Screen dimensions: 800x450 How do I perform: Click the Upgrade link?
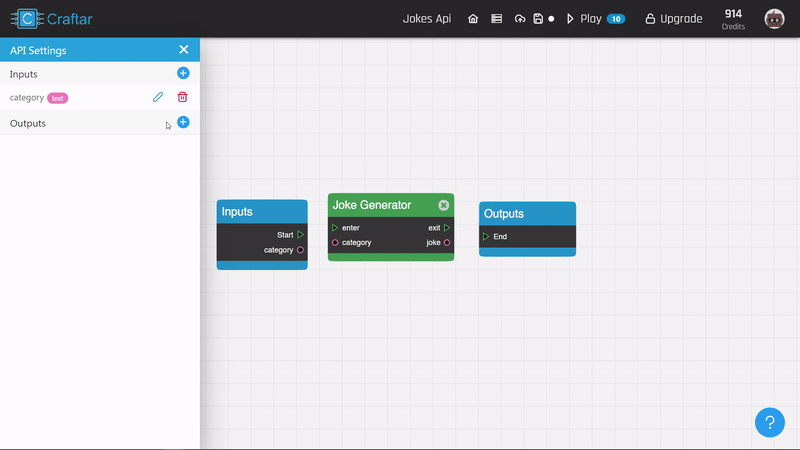click(x=673, y=19)
